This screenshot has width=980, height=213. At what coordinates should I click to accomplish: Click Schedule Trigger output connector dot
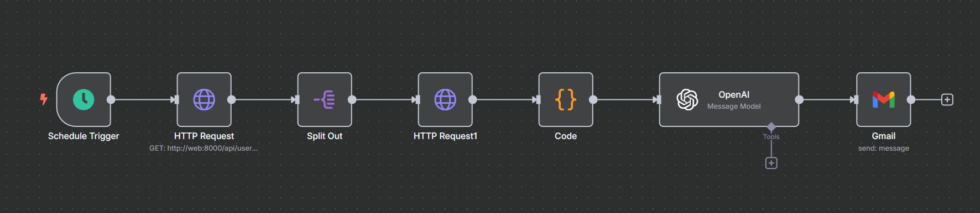pos(111,100)
